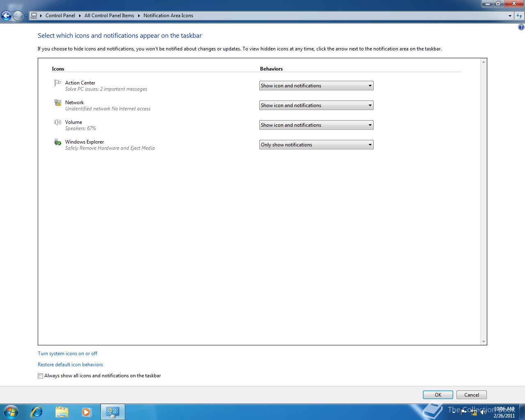
Task: Click the speaker volume icon in tray
Action: point(484,412)
